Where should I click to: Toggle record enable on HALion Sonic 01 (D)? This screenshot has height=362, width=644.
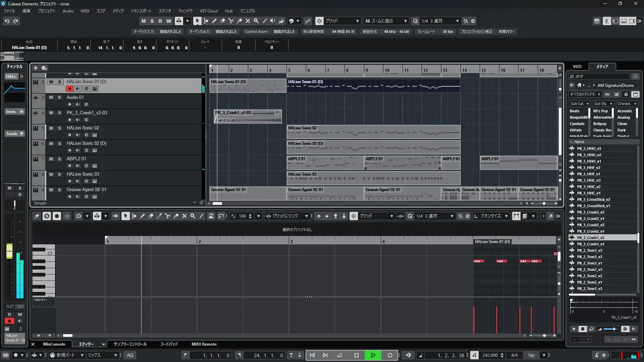(x=69, y=89)
